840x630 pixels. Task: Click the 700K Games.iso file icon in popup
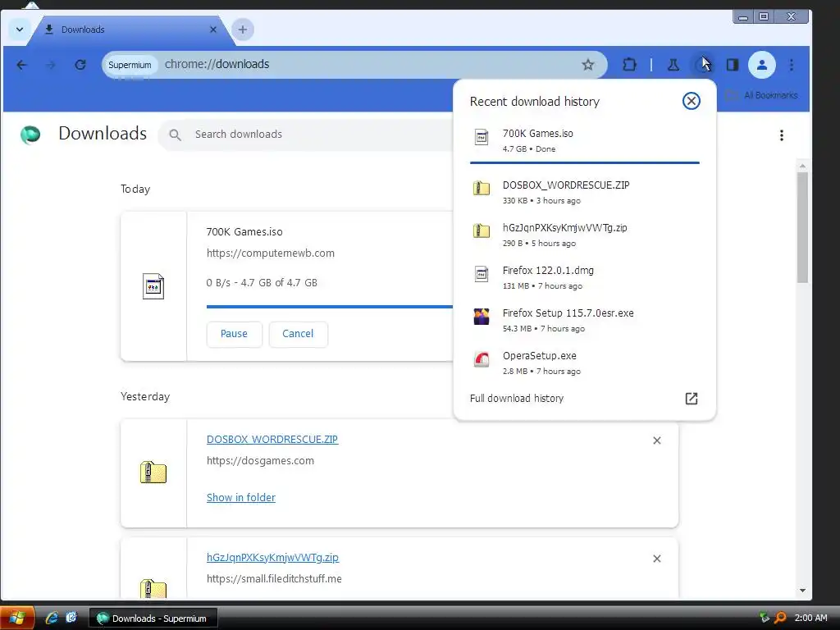pos(482,138)
